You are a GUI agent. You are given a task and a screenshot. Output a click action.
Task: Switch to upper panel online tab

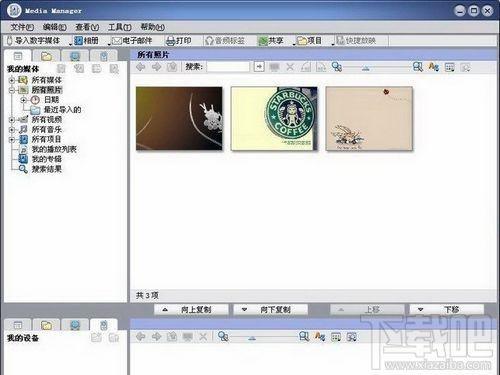(x=75, y=56)
